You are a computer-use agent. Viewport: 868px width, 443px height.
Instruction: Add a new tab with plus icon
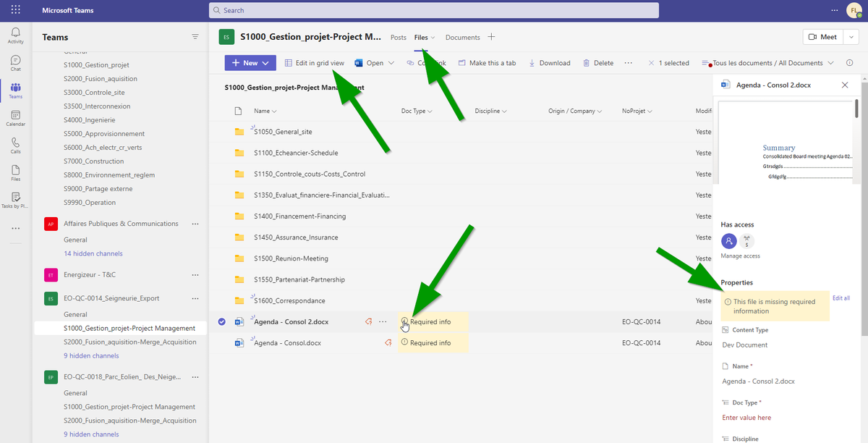(491, 37)
